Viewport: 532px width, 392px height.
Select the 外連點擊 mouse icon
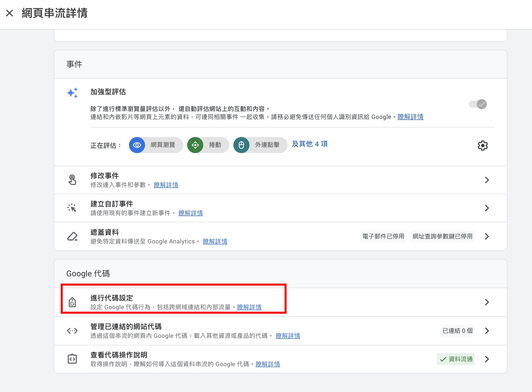coord(241,145)
